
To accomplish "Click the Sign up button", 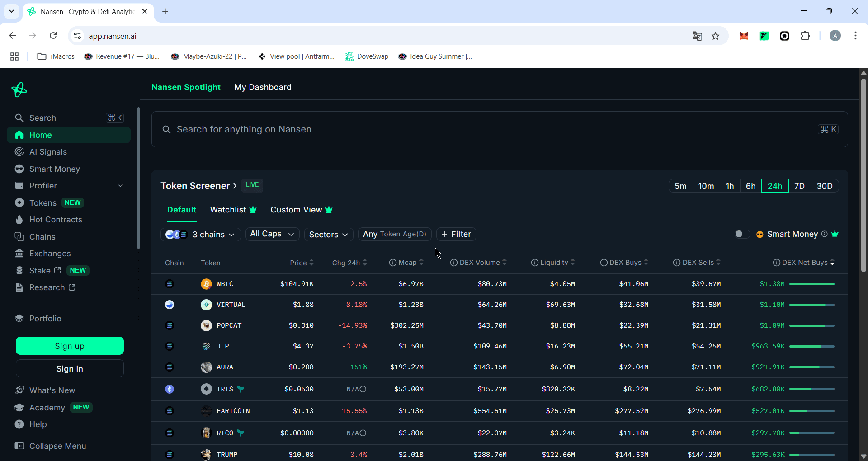I will coord(70,346).
